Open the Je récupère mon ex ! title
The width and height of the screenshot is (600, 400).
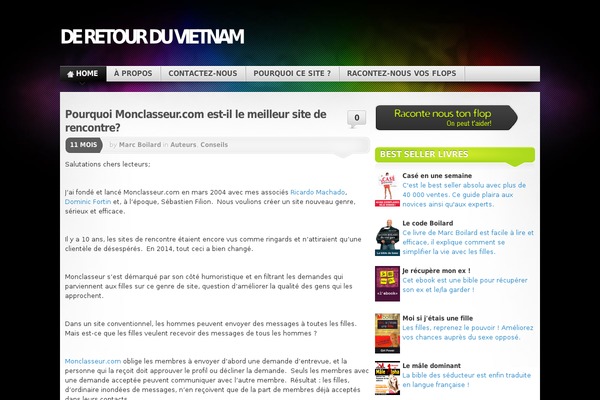tap(437, 271)
